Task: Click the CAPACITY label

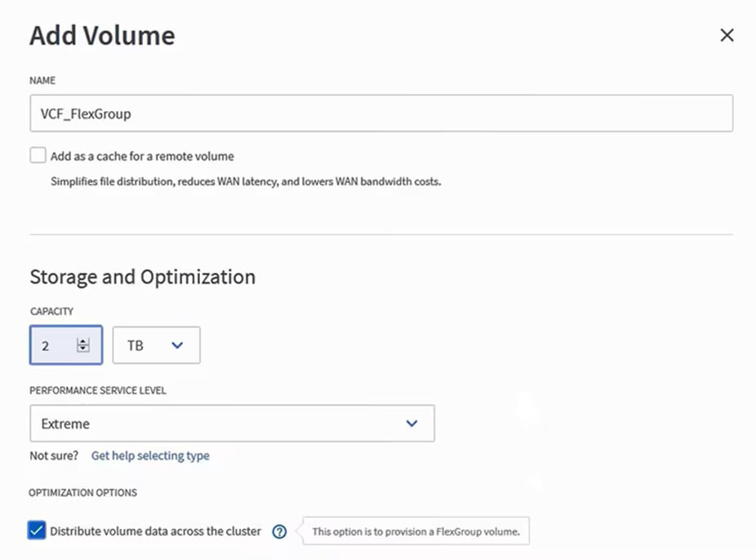Action: [x=51, y=311]
